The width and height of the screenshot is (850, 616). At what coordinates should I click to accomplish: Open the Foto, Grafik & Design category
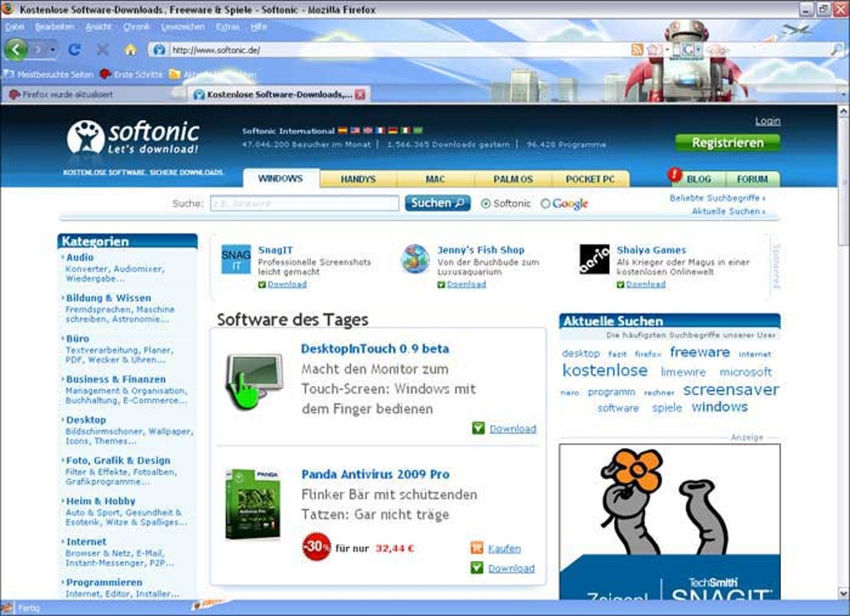coord(118,460)
